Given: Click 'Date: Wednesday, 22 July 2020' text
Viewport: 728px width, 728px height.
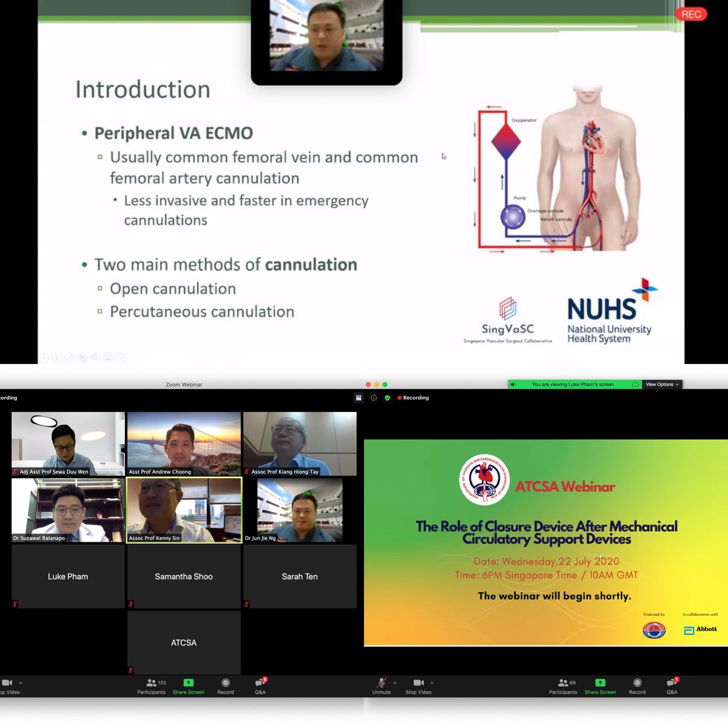Looking at the screenshot, I should click(546, 561).
